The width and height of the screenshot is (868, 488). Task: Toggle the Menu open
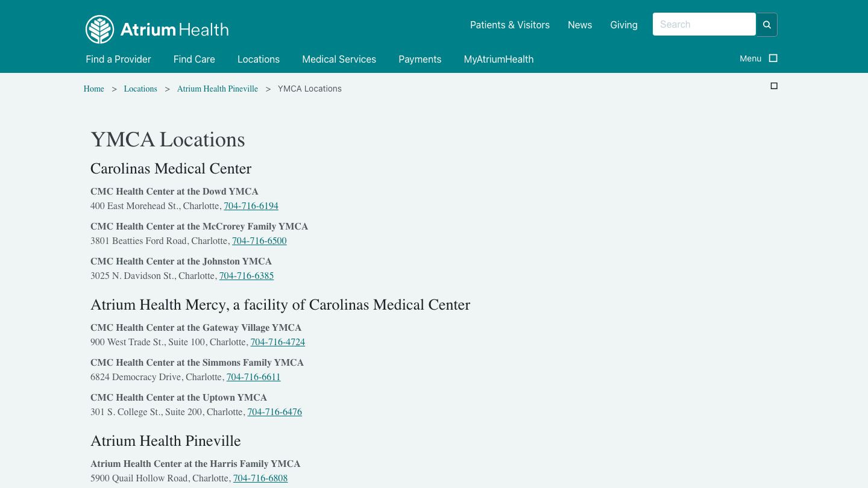click(x=750, y=58)
